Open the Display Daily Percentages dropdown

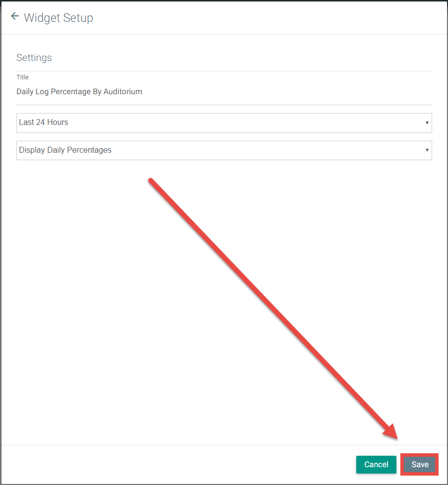point(223,150)
